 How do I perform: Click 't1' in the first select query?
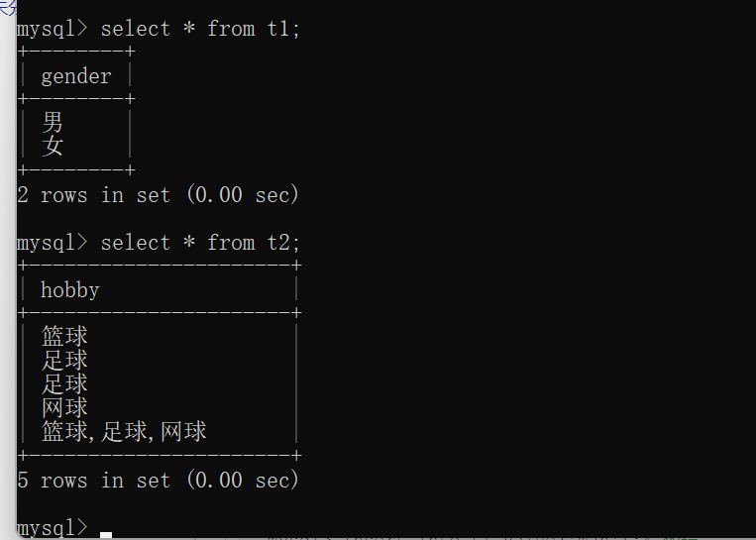pos(280,29)
